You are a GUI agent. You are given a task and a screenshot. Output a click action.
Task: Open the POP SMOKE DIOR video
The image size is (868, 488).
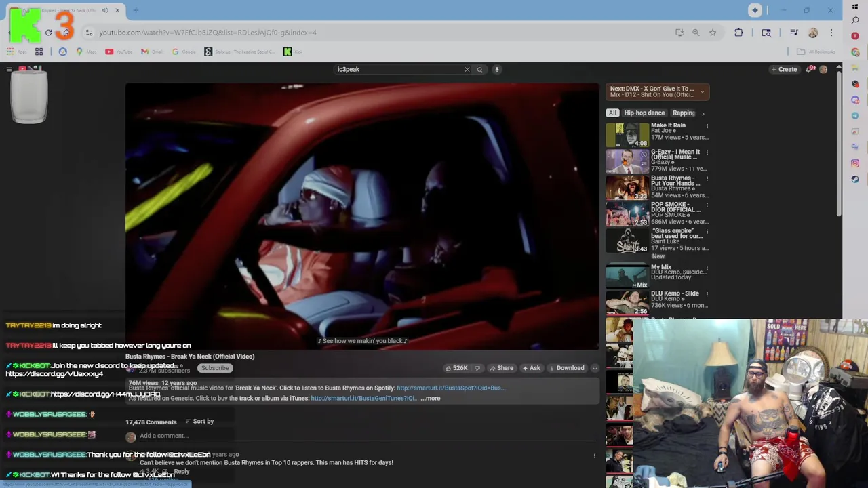tap(627, 214)
